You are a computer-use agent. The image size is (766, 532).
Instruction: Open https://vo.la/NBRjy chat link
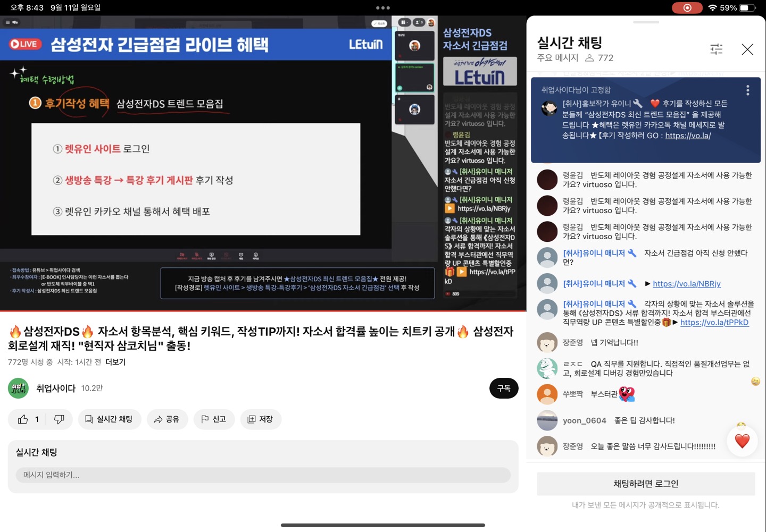[x=687, y=284]
